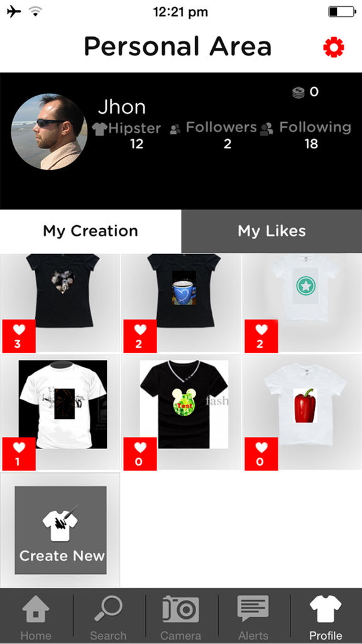Open settings with the red gear icon
The height and width of the screenshot is (644, 362).
click(x=333, y=47)
